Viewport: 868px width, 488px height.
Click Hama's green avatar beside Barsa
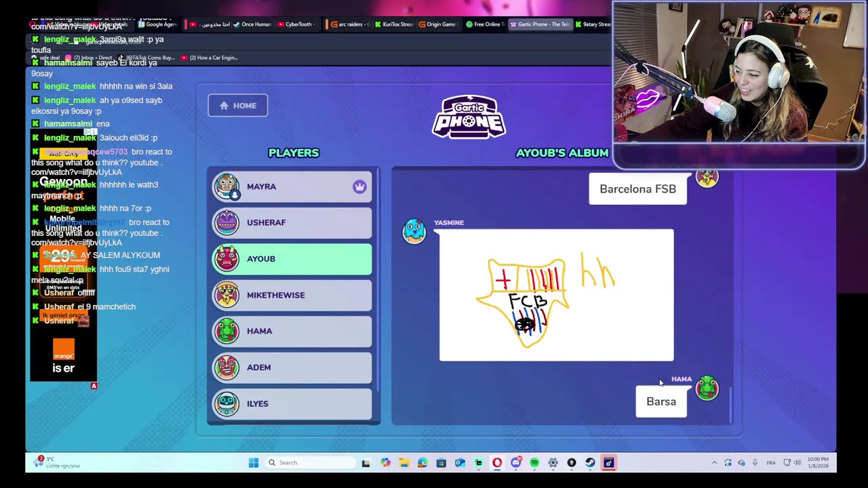point(707,388)
